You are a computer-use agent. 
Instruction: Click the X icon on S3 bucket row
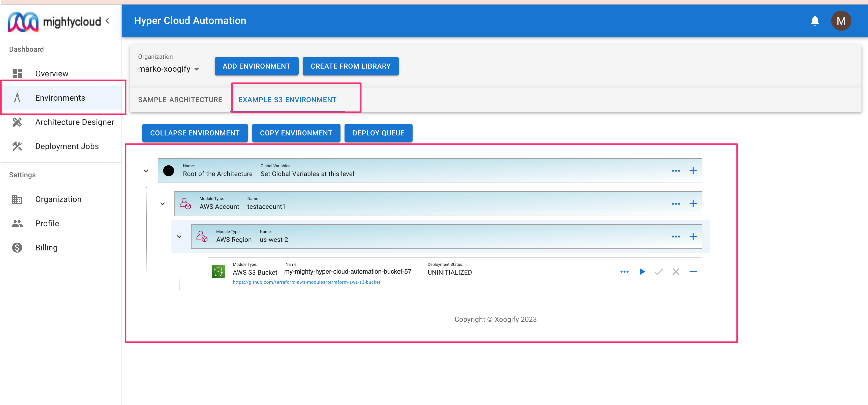[x=675, y=271]
